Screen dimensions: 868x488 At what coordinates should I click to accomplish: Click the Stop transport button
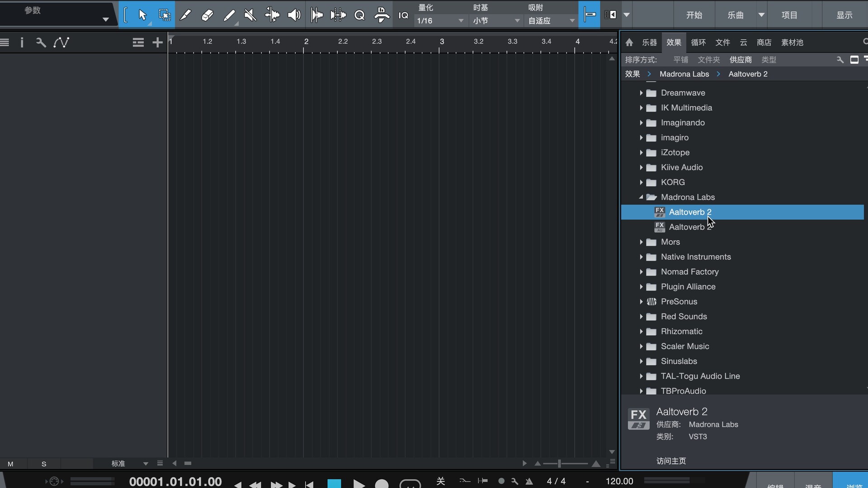[334, 483]
